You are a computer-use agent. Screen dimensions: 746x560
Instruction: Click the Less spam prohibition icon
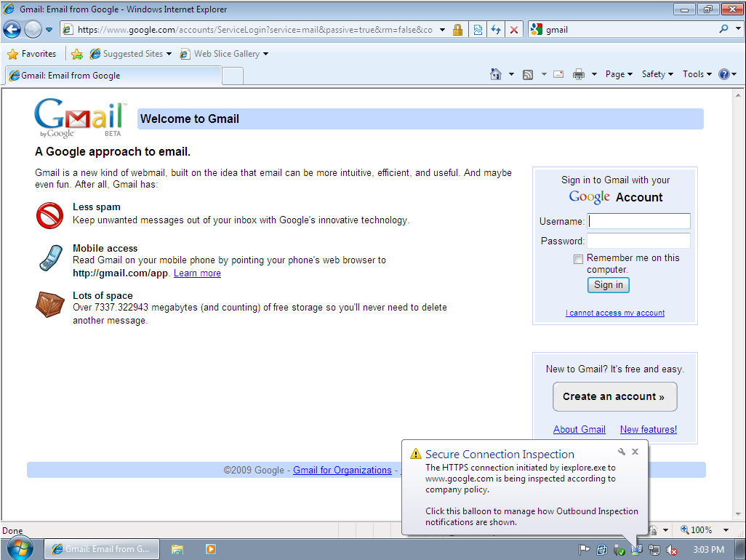[49, 215]
